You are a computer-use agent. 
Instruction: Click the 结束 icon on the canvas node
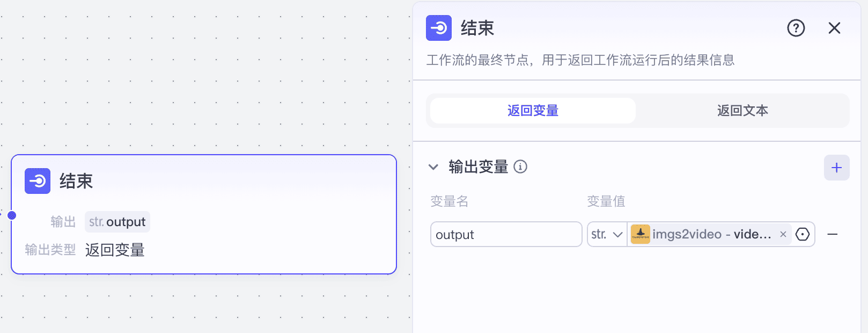tap(36, 181)
